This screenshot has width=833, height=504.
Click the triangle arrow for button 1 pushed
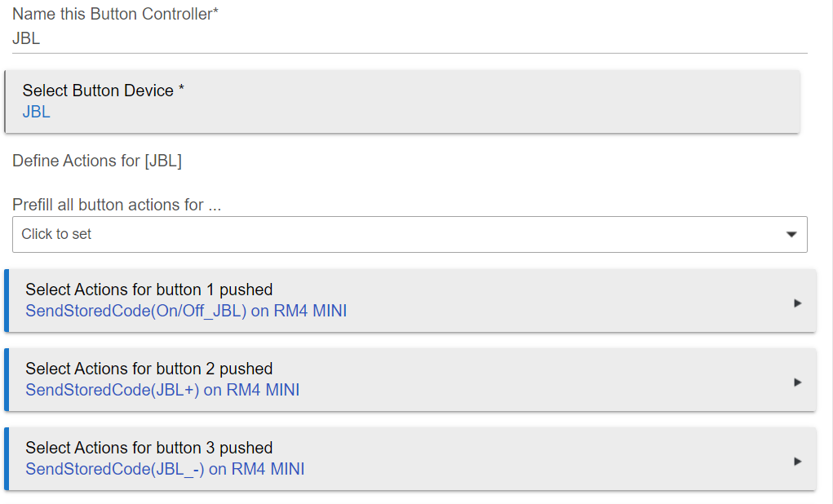(797, 303)
